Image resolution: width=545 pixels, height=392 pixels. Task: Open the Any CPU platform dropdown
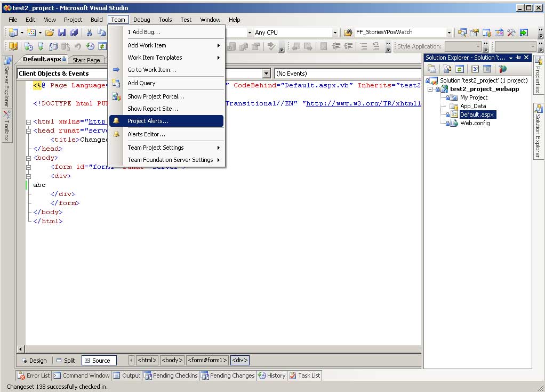[335, 32]
